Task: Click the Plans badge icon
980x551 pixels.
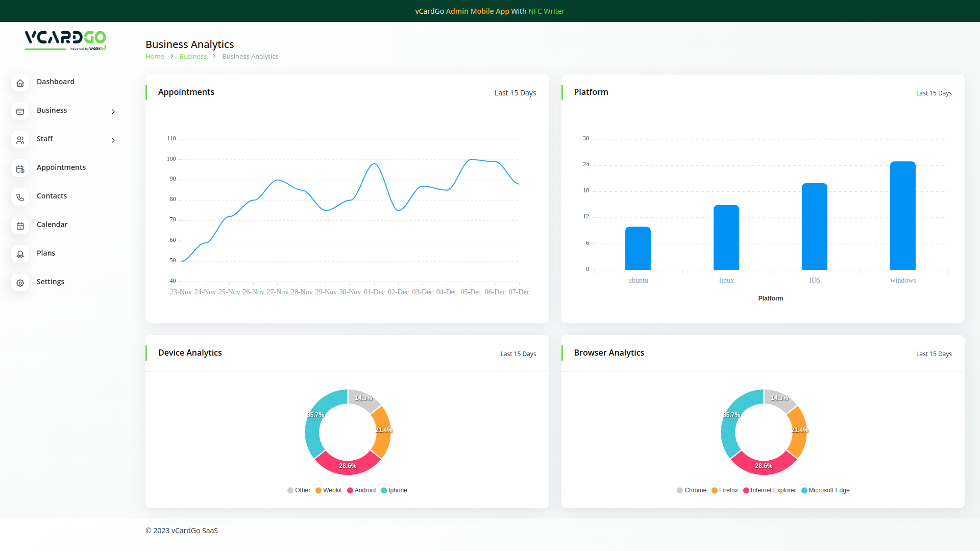Action: (x=20, y=254)
